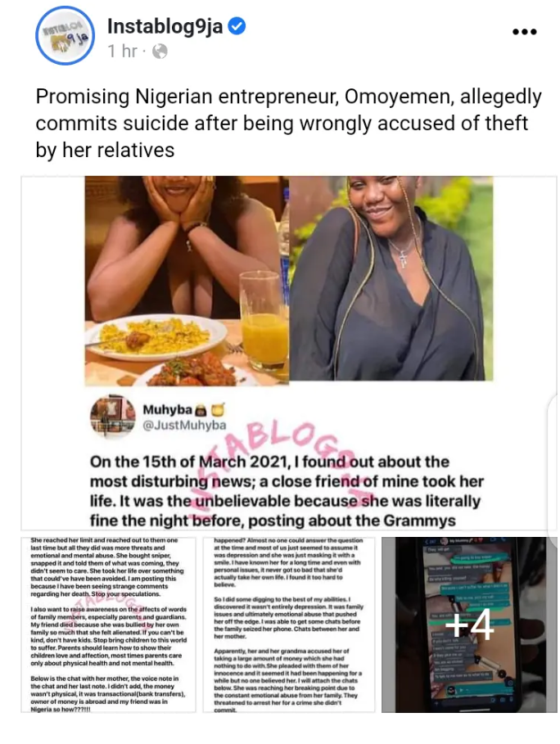Open the Instablog9ja page name

pyautogui.click(x=165, y=26)
